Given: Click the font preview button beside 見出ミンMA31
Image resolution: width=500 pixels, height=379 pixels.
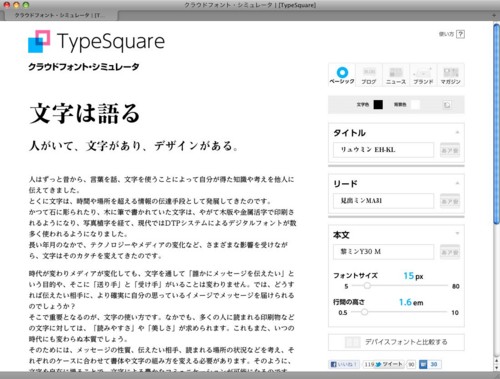Looking at the screenshot, I should point(450,201).
